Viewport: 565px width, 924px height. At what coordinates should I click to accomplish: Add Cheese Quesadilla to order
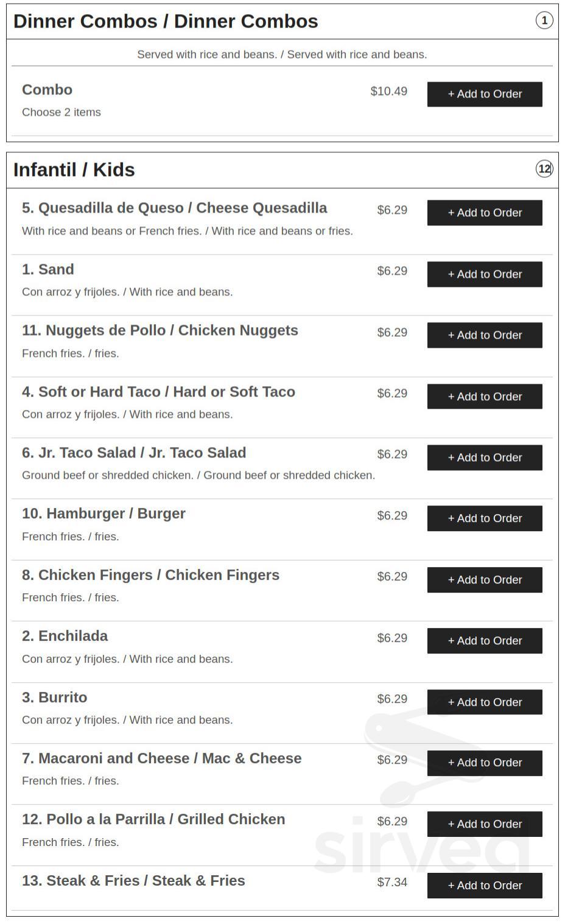click(484, 213)
